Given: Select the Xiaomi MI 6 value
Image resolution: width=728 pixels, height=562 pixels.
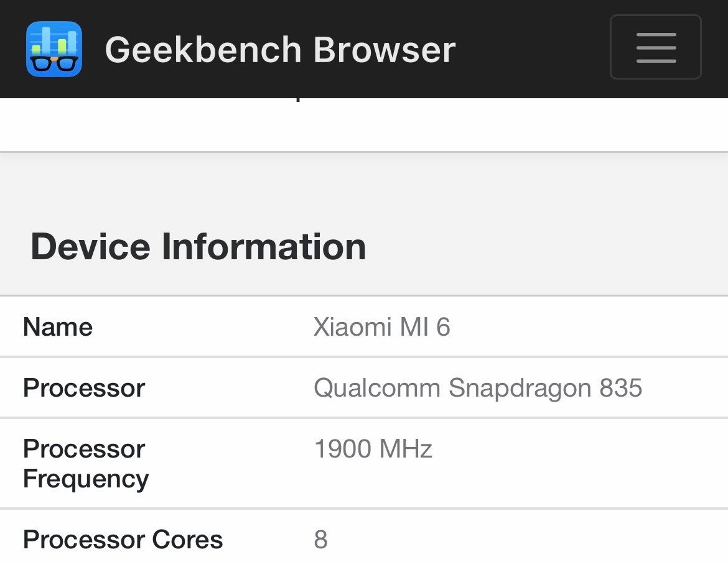Looking at the screenshot, I should 381,327.
